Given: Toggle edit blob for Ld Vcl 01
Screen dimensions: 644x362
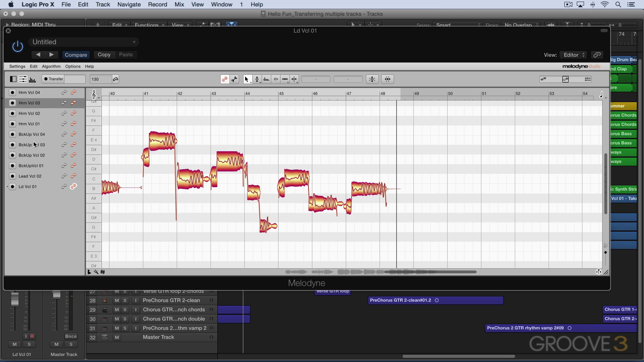Looking at the screenshot, I should point(74,187).
